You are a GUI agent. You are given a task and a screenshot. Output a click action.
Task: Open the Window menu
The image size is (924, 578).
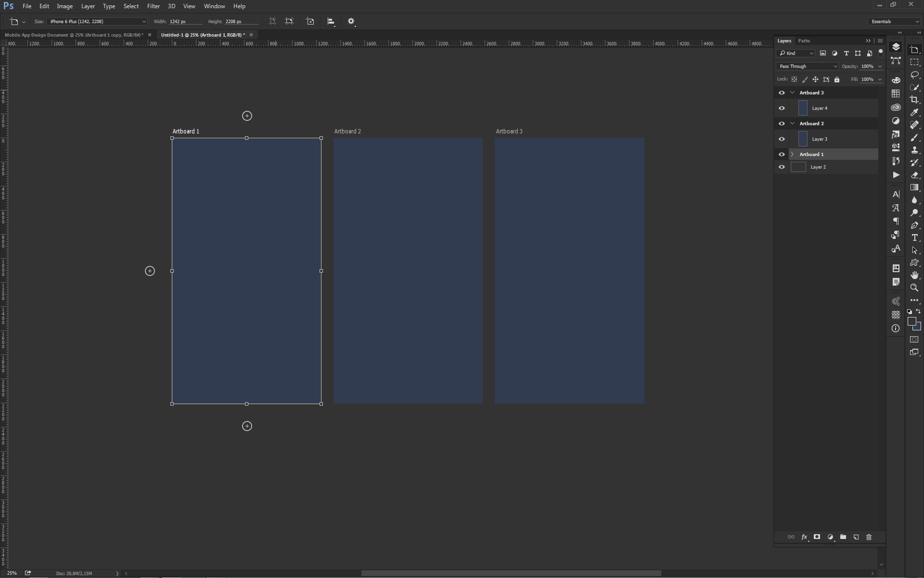coord(214,6)
